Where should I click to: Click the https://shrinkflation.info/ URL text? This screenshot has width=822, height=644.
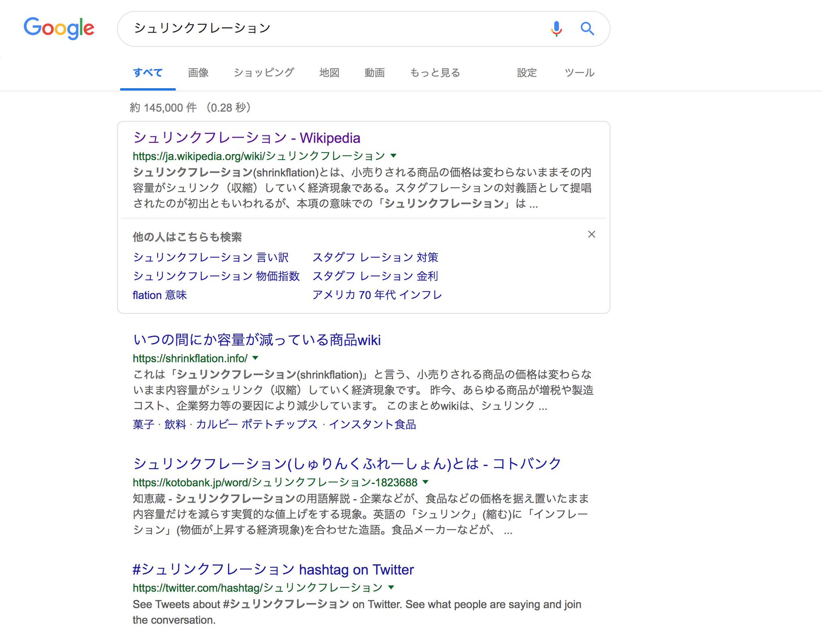tap(190, 358)
